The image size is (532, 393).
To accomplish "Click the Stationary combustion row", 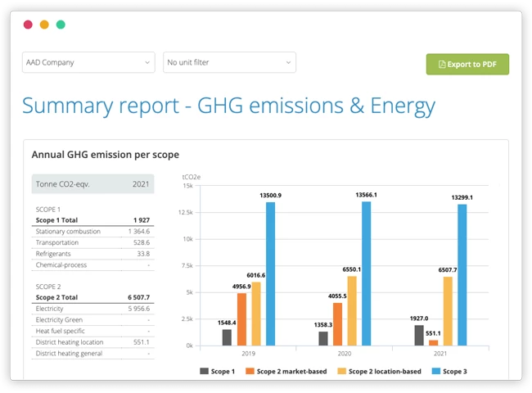I will click(x=92, y=232).
